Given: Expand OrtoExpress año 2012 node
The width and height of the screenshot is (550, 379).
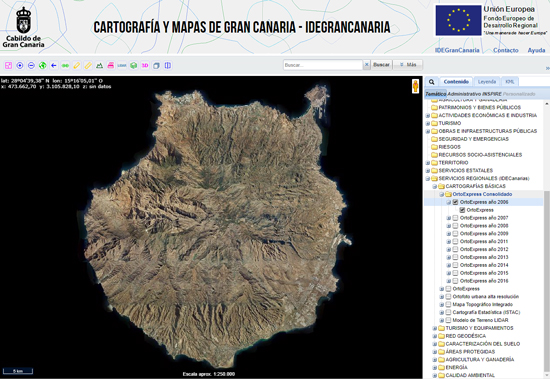Looking at the screenshot, I should [448, 250].
